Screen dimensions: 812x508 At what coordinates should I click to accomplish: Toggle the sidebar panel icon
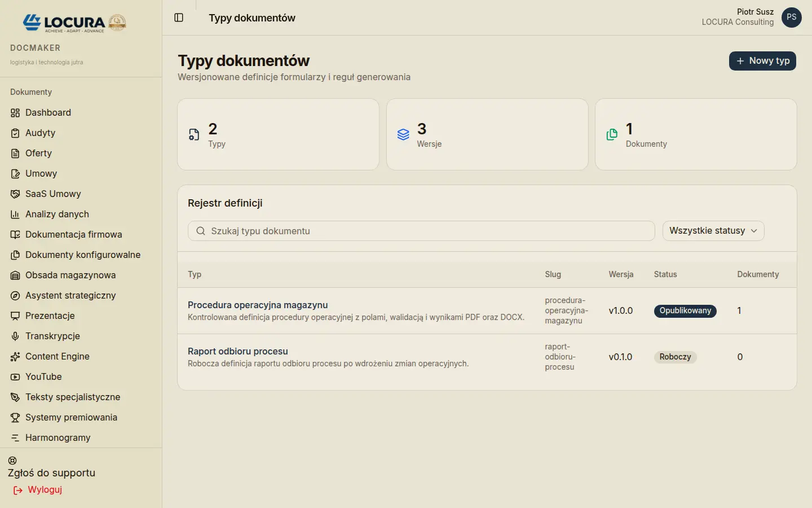click(179, 17)
